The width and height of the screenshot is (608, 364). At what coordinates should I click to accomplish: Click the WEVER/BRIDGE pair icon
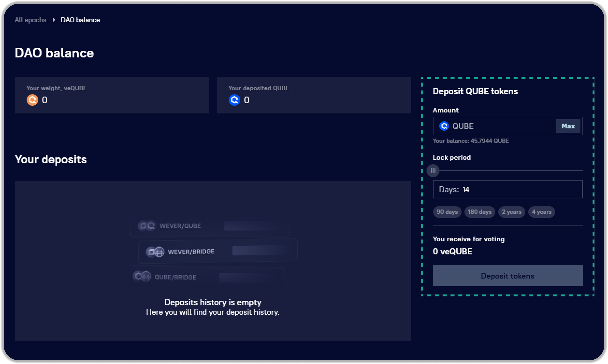point(155,252)
